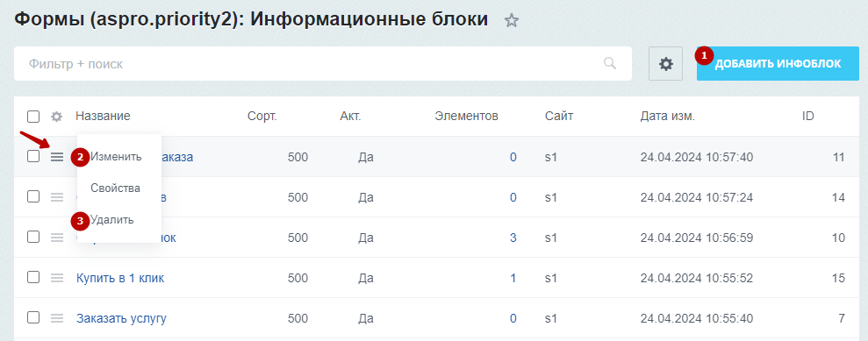Image resolution: width=868 pixels, height=341 pixels.
Task: Check the checkbox for Заказать услугу row
Action: click(33, 318)
